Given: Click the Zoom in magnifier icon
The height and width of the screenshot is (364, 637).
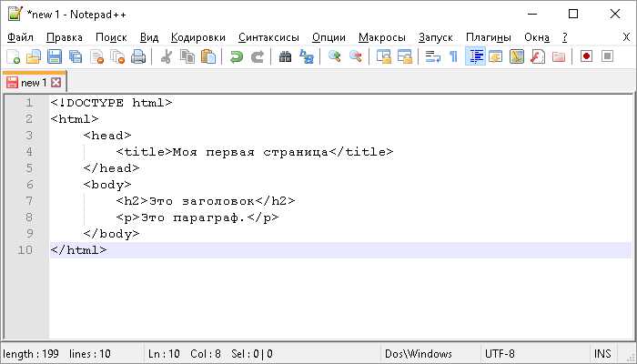Looking at the screenshot, I should tap(335, 56).
